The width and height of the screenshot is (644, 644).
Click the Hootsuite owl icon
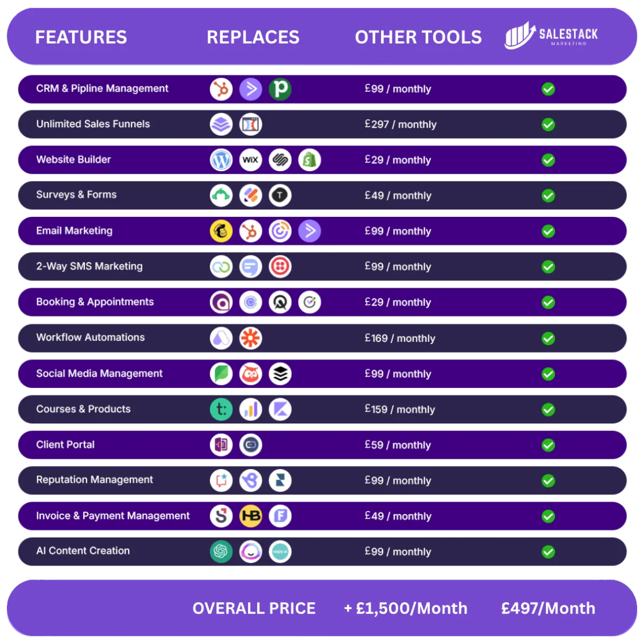pos(251,374)
